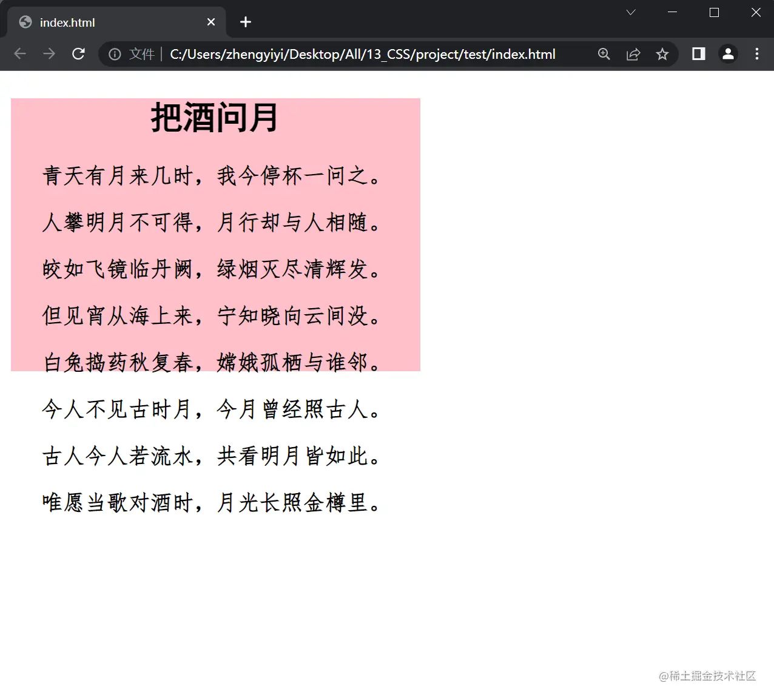Bookmark this page with the star icon
The width and height of the screenshot is (774, 700).
pos(662,54)
